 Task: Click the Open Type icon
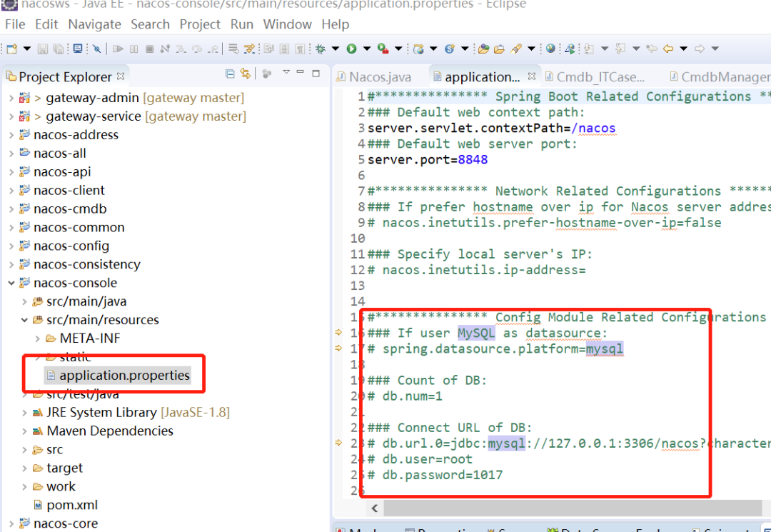pos(484,49)
